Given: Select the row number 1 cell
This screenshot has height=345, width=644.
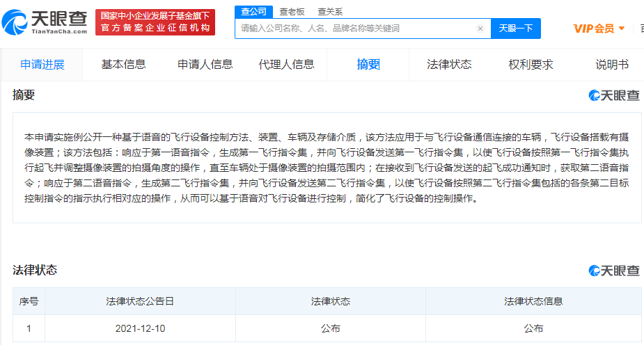Looking at the screenshot, I should coord(29,328).
